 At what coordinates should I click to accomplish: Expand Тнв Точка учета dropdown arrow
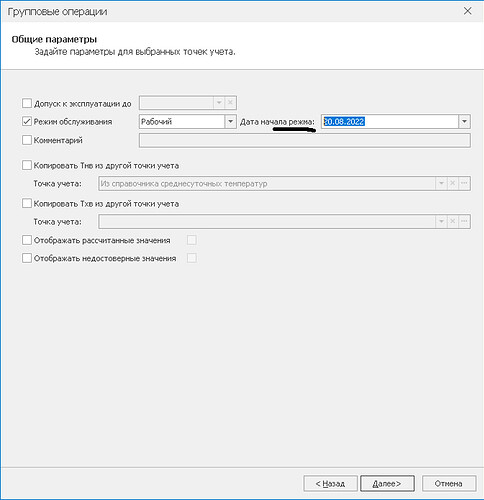[441, 183]
